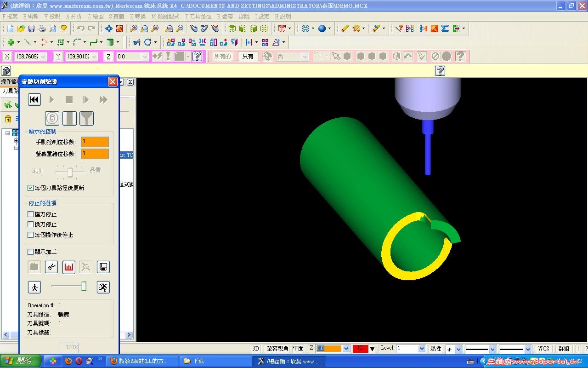Click the undo arrow
This screenshot has height=368, width=588.
tap(81, 29)
